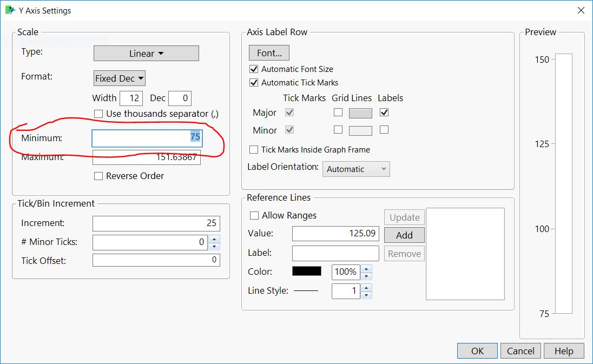Screen dimensions: 593x364
Task: Enable Major Grid Lines checkbox
Action: (x=338, y=112)
